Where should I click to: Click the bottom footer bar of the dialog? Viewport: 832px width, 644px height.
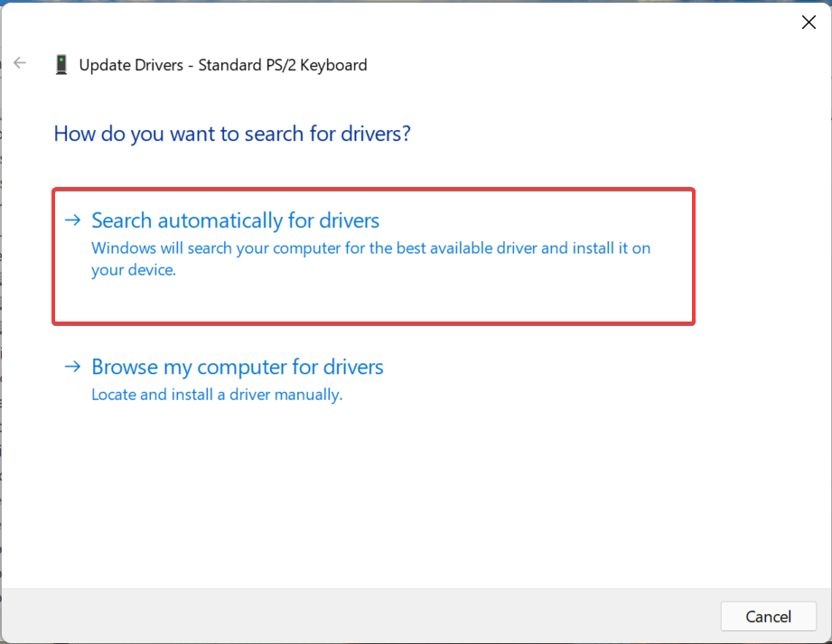(x=416, y=616)
